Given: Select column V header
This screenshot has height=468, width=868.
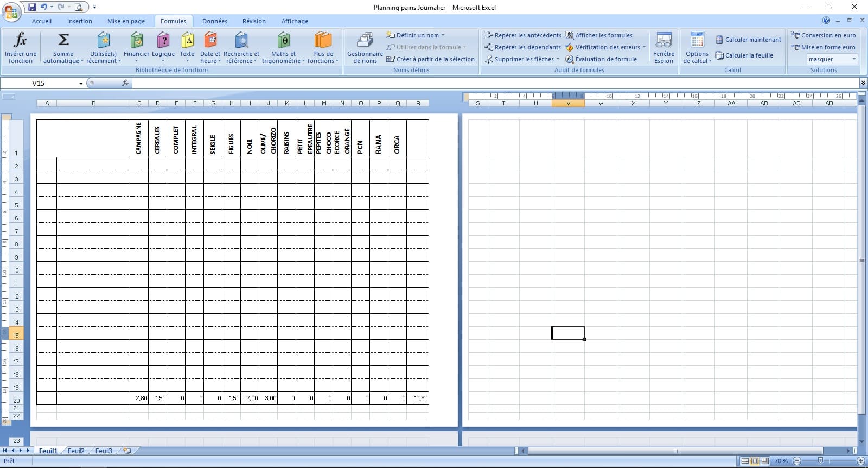Looking at the screenshot, I should 568,103.
